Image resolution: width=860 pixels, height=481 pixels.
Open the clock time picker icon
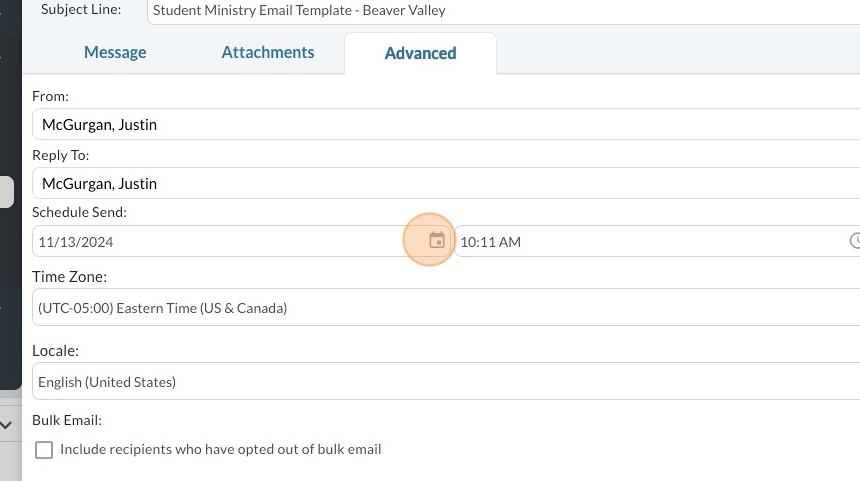pyautogui.click(x=855, y=241)
